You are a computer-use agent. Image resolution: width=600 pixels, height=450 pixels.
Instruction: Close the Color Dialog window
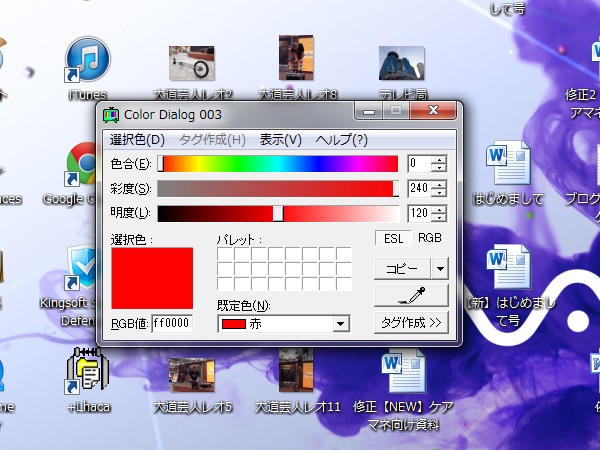pyautogui.click(x=433, y=111)
